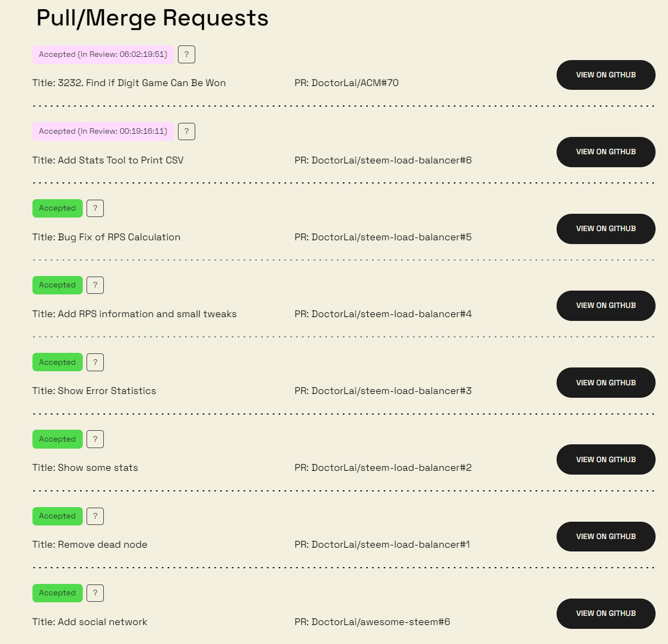668x644 pixels.
Task: Open question mark beside Show some stats status
Action: [x=95, y=439]
